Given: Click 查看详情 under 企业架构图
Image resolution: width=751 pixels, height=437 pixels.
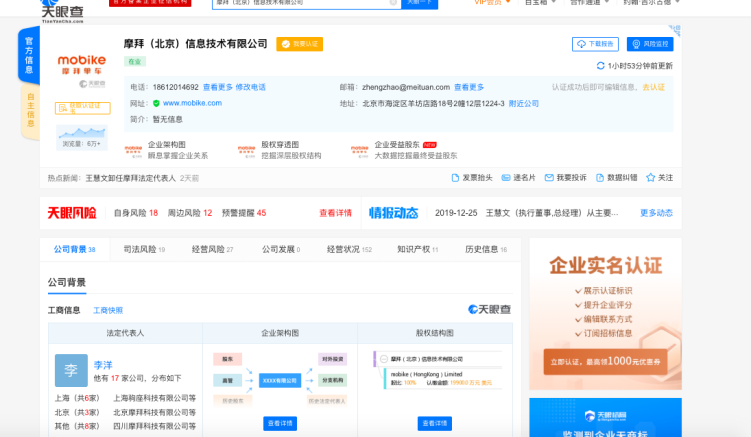Looking at the screenshot, I should 280,424.
